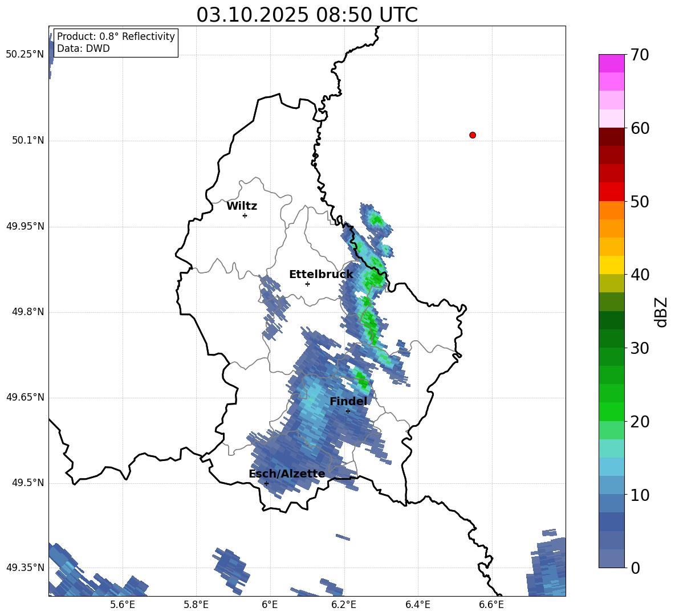This screenshot has height=616, width=675.
Task: Click the Wiltz city label
Action: (242, 206)
